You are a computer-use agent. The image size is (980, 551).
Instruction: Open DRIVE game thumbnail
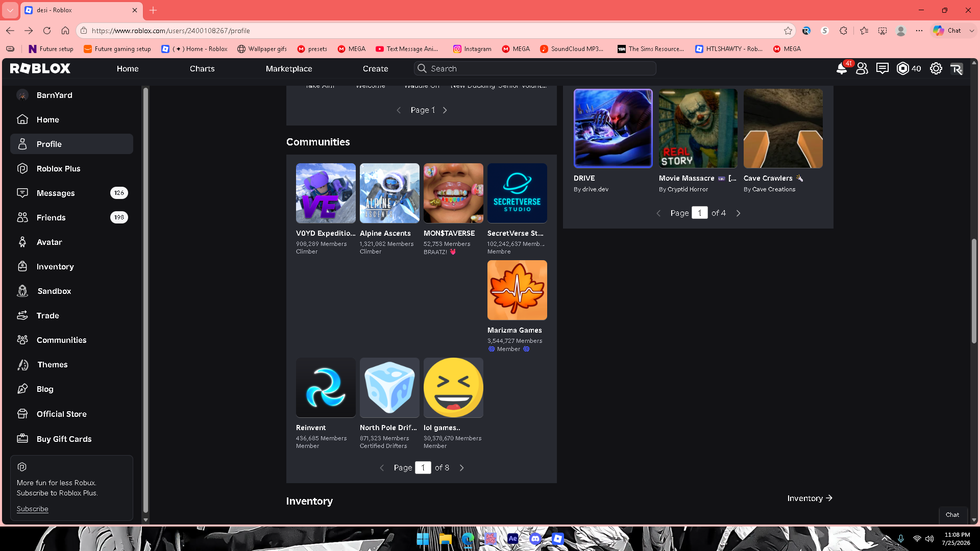pos(613,129)
